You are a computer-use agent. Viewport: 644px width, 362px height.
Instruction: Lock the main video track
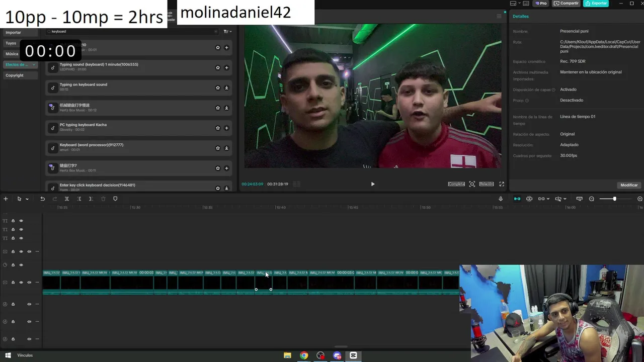(13, 282)
